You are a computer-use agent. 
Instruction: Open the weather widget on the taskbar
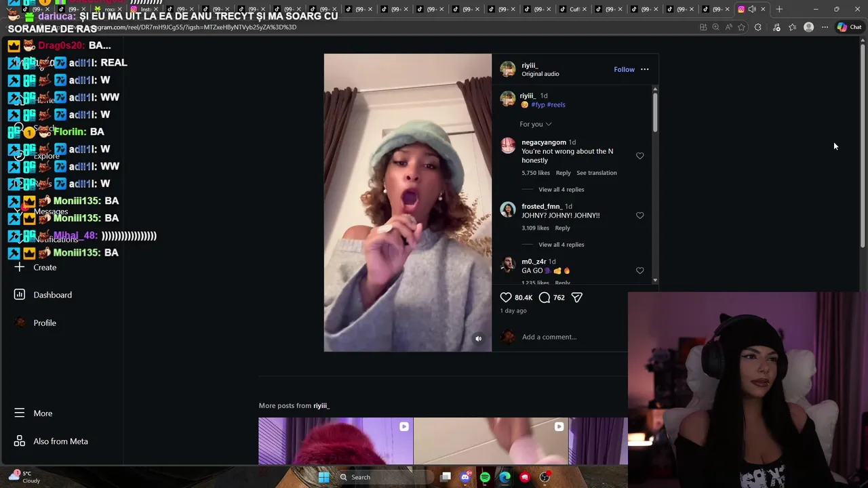[24, 477]
